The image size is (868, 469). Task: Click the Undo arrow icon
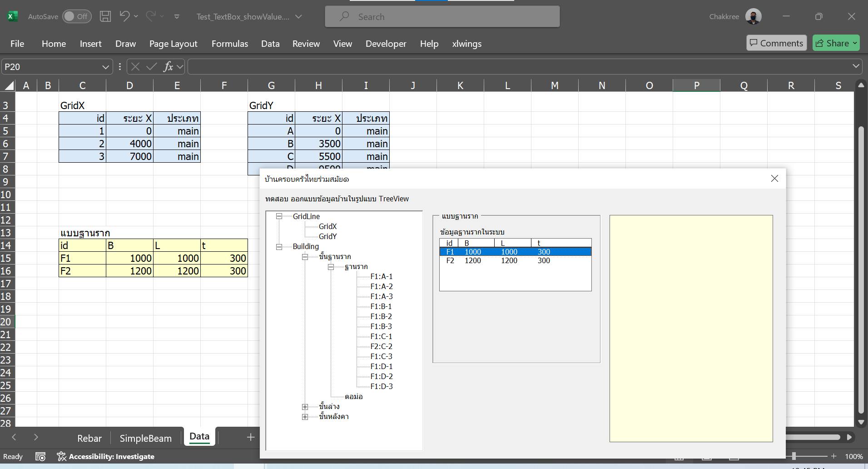(x=124, y=16)
